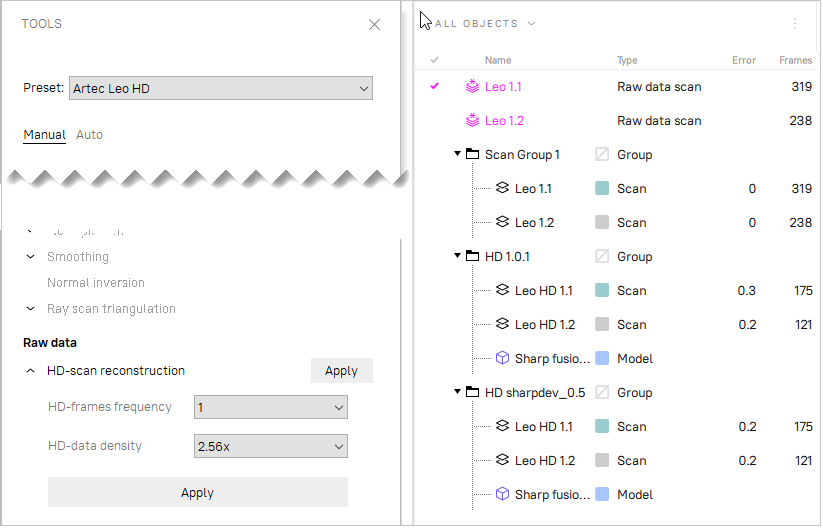Click frames value 319 of raw Leo 1.1

801,87
